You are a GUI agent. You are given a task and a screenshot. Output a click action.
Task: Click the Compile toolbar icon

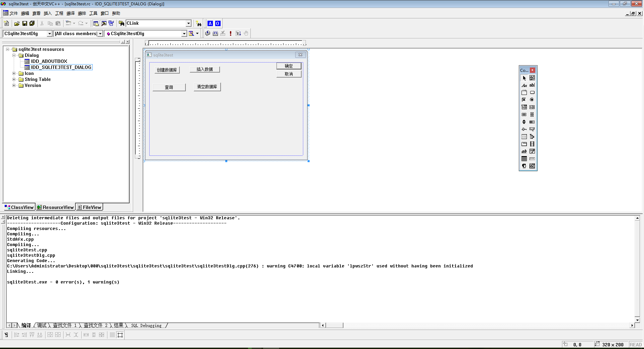point(208,33)
